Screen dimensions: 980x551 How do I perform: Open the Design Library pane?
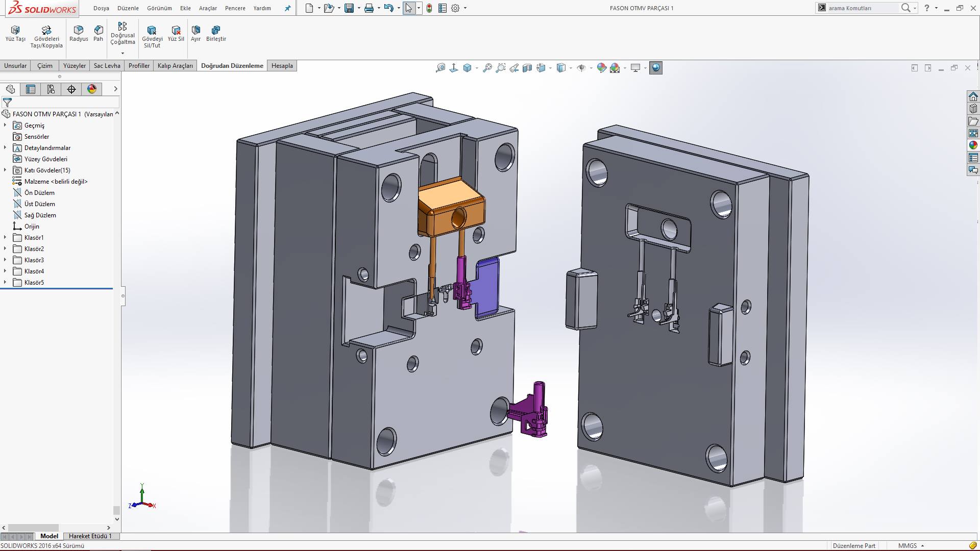973,109
